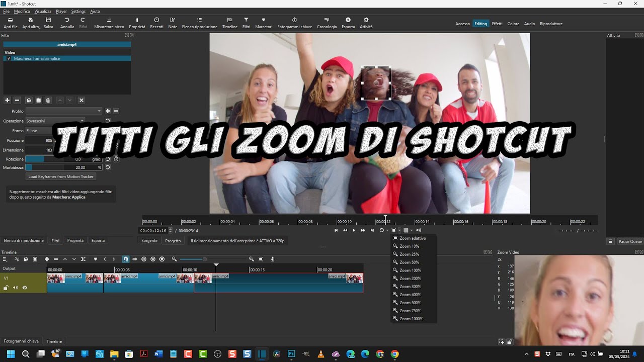Image resolution: width=644 pixels, height=362 pixels.
Task: Switch to the Elenco di riproduzione tab
Action: tap(24, 241)
